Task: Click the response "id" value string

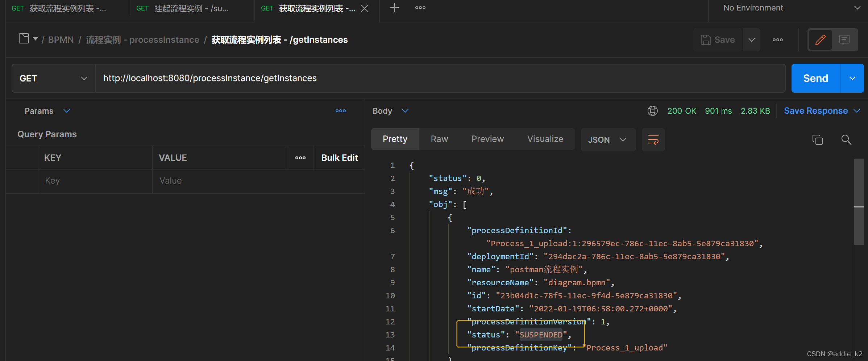Action: pos(586,296)
